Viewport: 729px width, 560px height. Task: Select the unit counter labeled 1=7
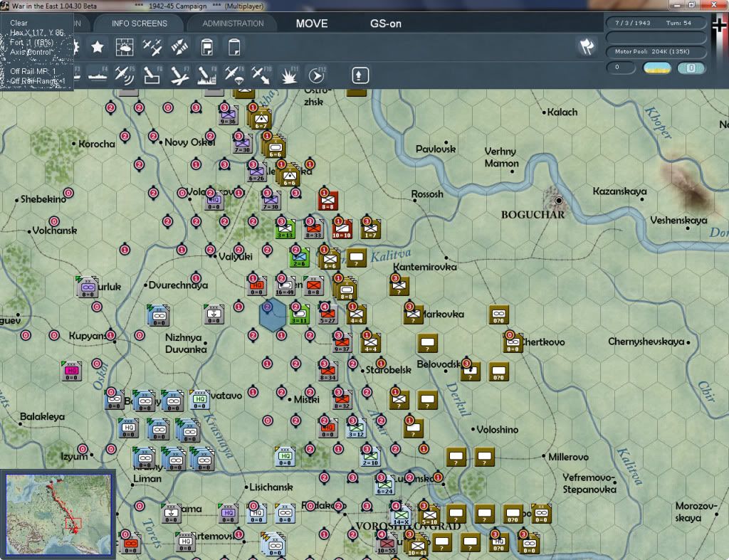click(x=370, y=228)
